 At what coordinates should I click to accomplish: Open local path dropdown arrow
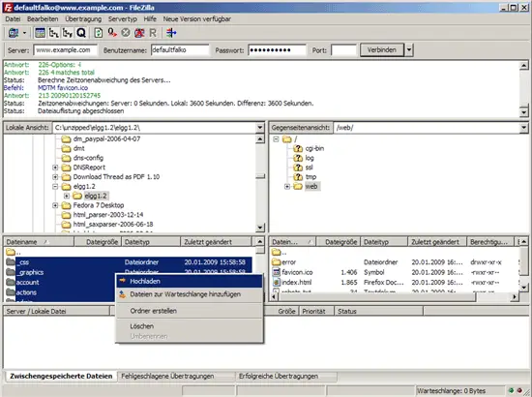[260, 128]
